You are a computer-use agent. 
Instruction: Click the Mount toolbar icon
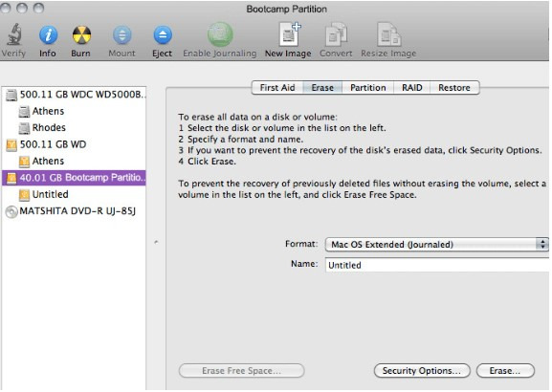tap(121, 35)
